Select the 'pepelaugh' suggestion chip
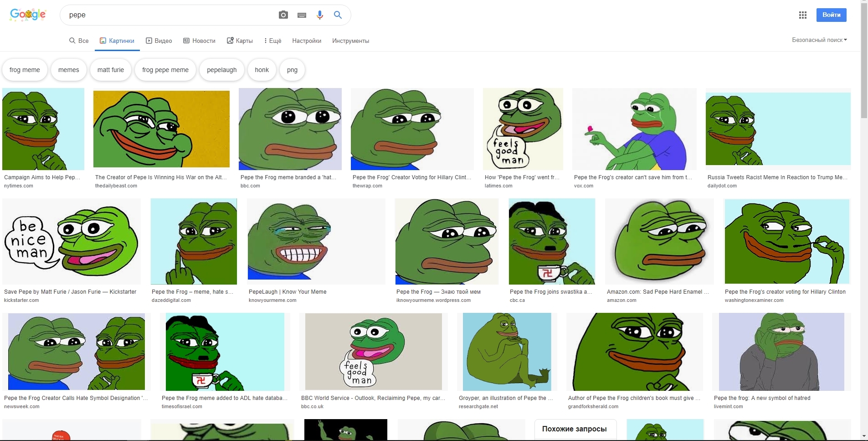Viewport: 868px width, 441px height. [x=222, y=70]
